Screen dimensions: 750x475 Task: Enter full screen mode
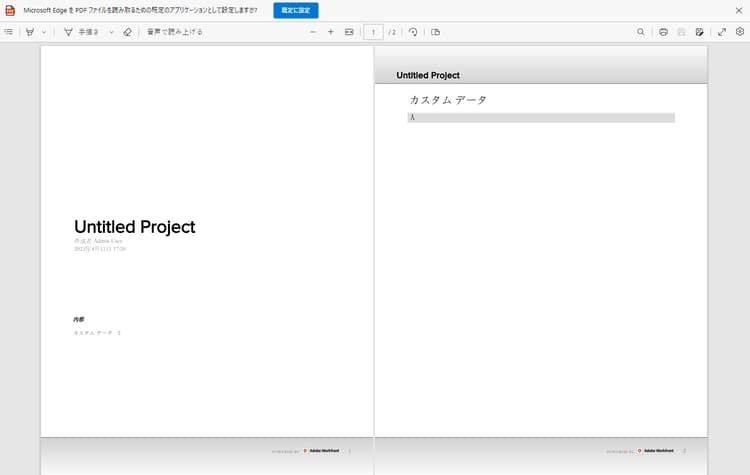pyautogui.click(x=722, y=32)
